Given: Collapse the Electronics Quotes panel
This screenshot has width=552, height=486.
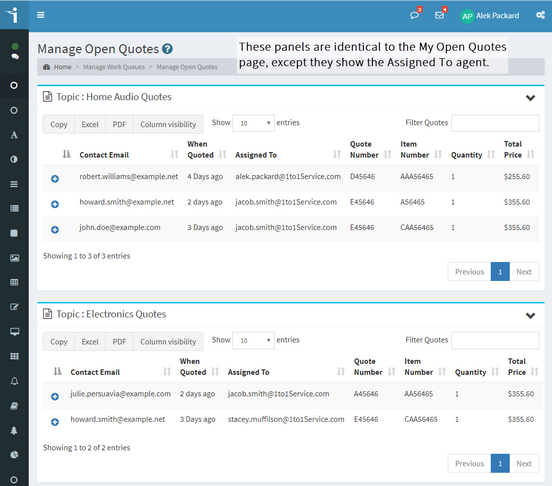Looking at the screenshot, I should tap(531, 315).
